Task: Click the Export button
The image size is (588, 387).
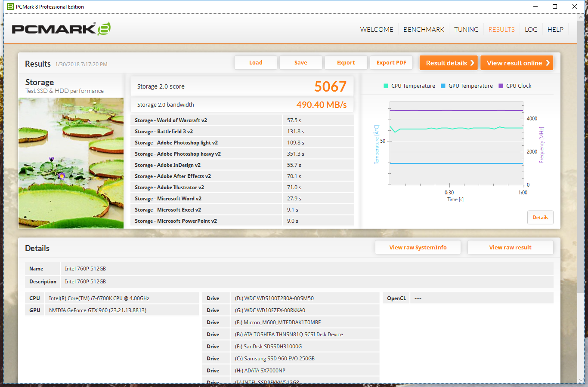Action: pyautogui.click(x=346, y=63)
